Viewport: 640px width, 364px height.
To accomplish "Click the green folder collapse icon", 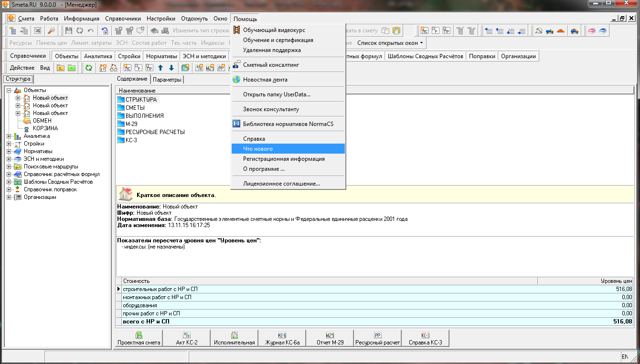I will 72,68.
